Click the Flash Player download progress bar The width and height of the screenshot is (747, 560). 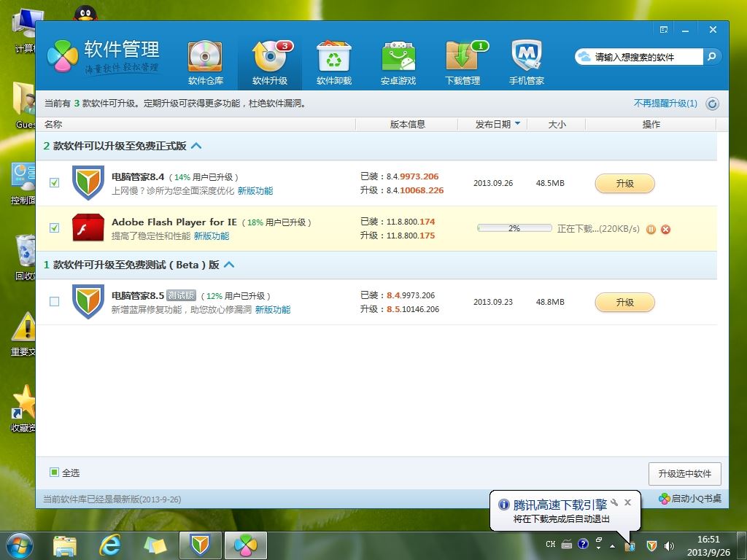(514, 228)
